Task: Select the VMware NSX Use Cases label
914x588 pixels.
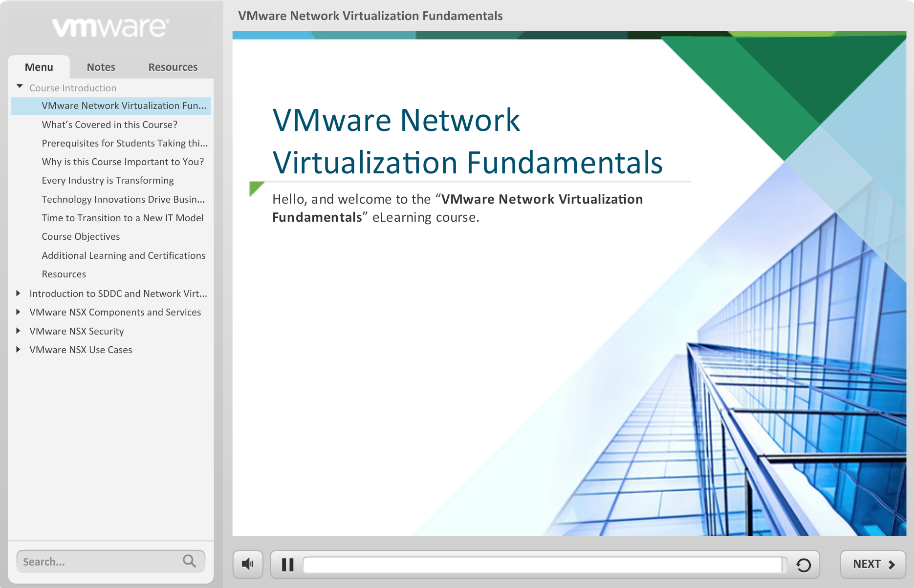Action: point(81,350)
